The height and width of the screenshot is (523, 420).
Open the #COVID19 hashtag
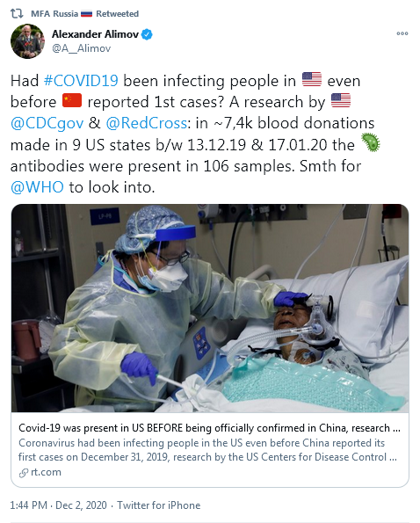pos(81,81)
